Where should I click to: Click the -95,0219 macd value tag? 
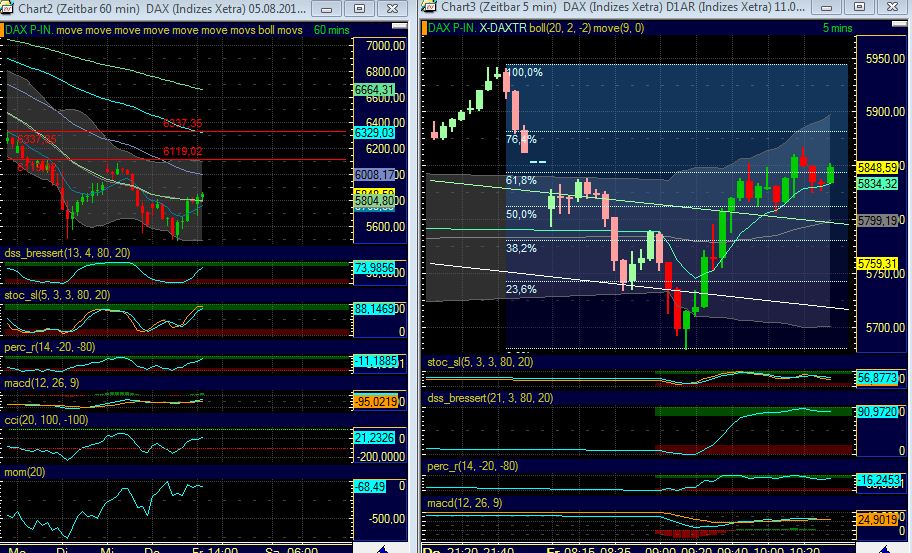coord(376,402)
